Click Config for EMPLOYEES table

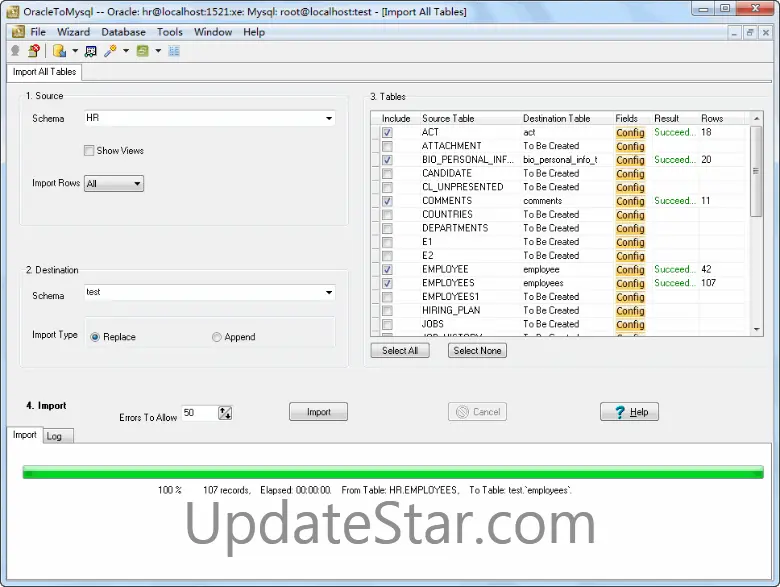tap(630, 283)
